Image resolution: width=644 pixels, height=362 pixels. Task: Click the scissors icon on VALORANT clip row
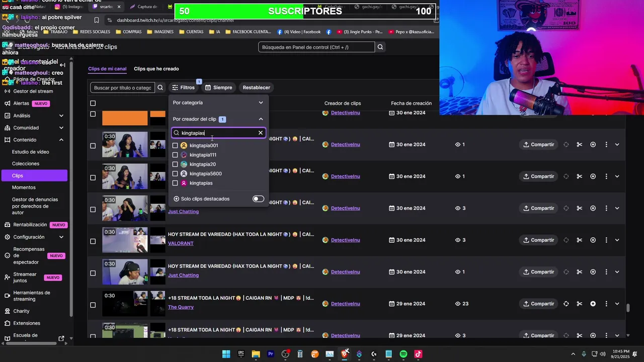pos(579,240)
